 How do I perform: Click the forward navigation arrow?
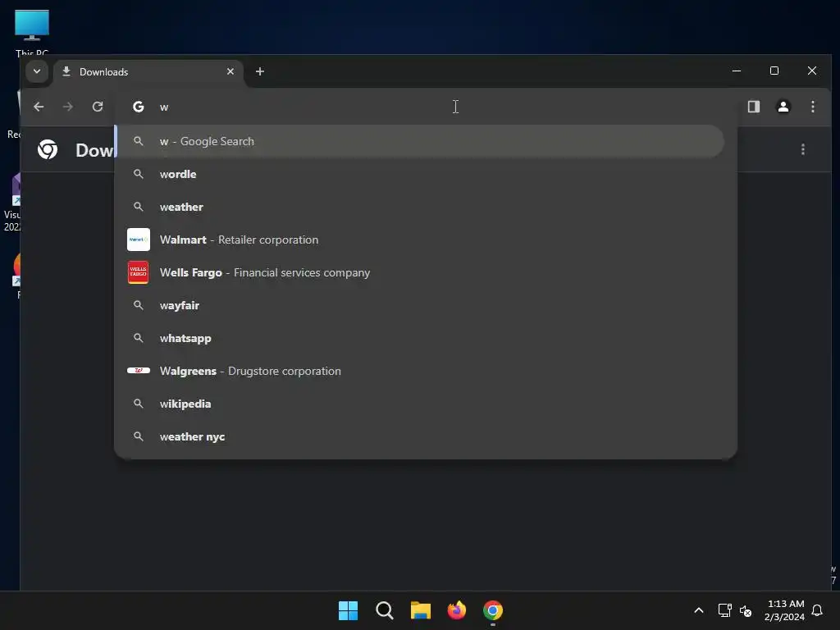(x=67, y=107)
